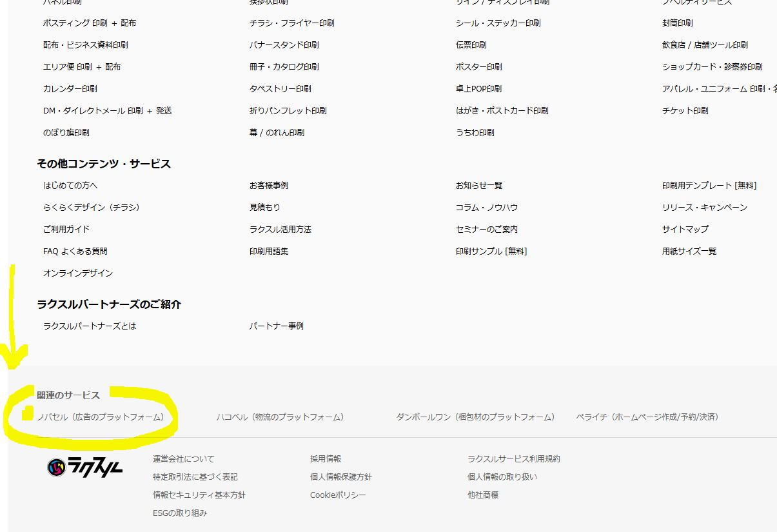Open 個人情報の取り扱い link

point(502,477)
